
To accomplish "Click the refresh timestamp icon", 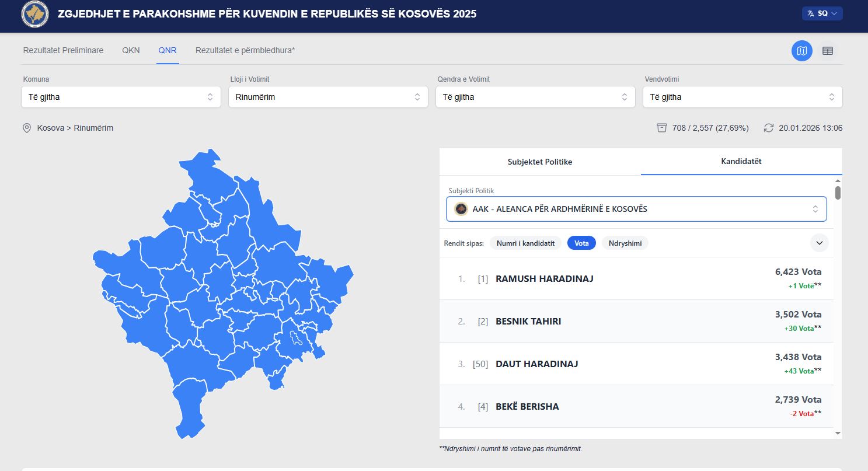I will tap(768, 128).
